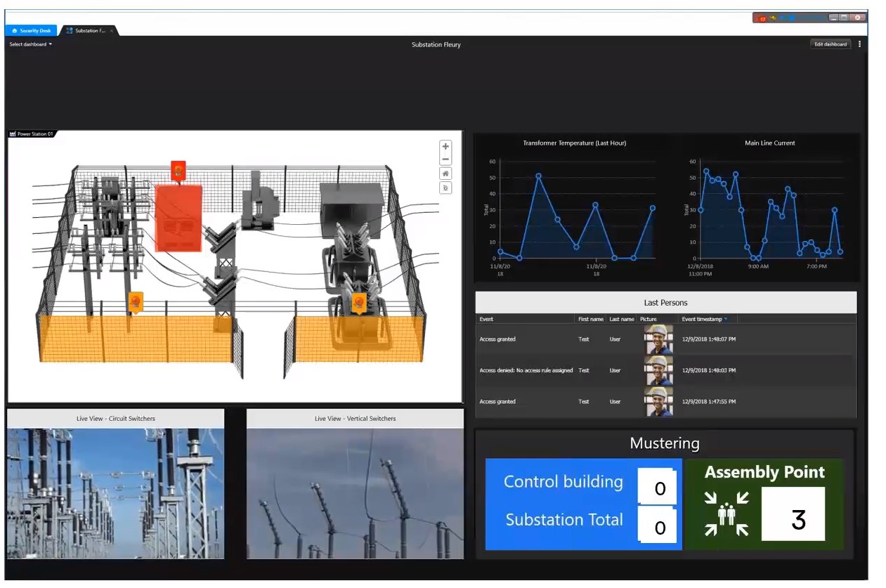Click the peak data point on Transformer Temperature chart
Image resolution: width=886 pixels, height=588 pixels.
pyautogui.click(x=538, y=176)
